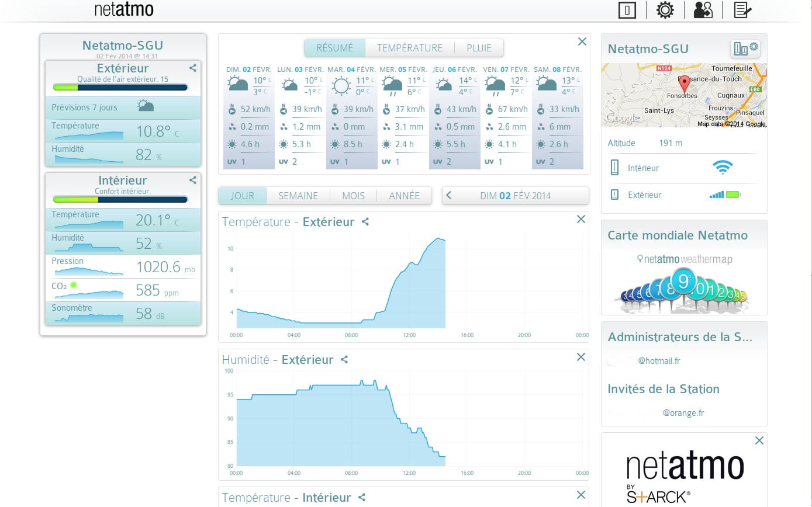Click the hotmail.fr administrator email

(x=659, y=361)
